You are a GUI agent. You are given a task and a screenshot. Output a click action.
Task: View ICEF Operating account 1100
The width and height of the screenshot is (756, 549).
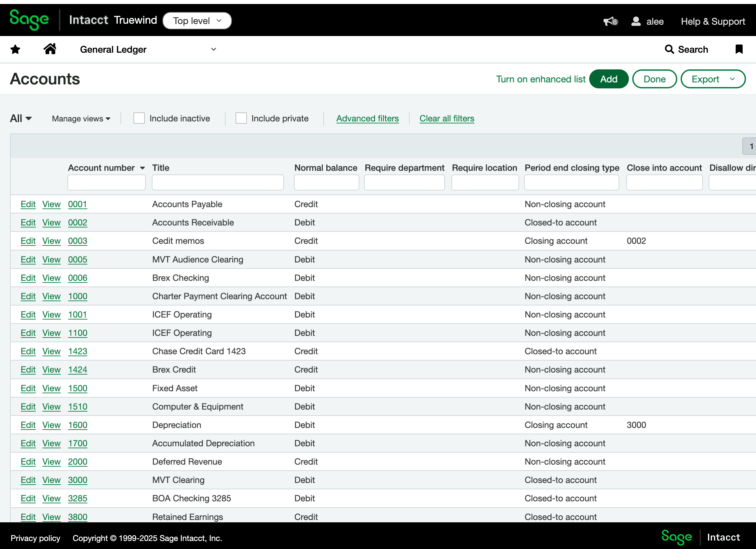point(51,333)
